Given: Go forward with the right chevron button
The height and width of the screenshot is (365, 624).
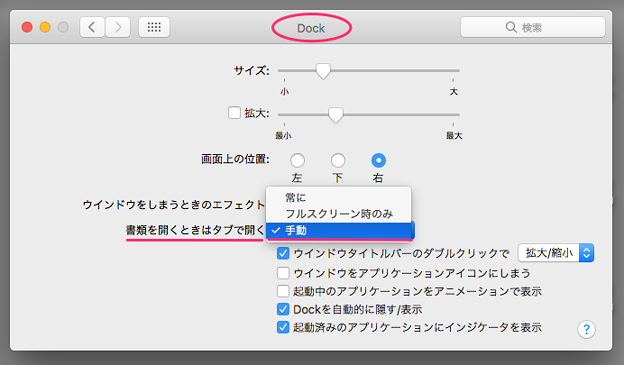Looking at the screenshot, I should (118, 27).
